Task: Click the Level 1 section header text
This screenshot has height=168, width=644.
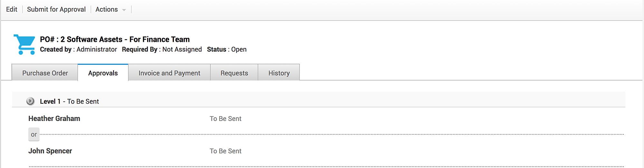Action: pyautogui.click(x=69, y=101)
